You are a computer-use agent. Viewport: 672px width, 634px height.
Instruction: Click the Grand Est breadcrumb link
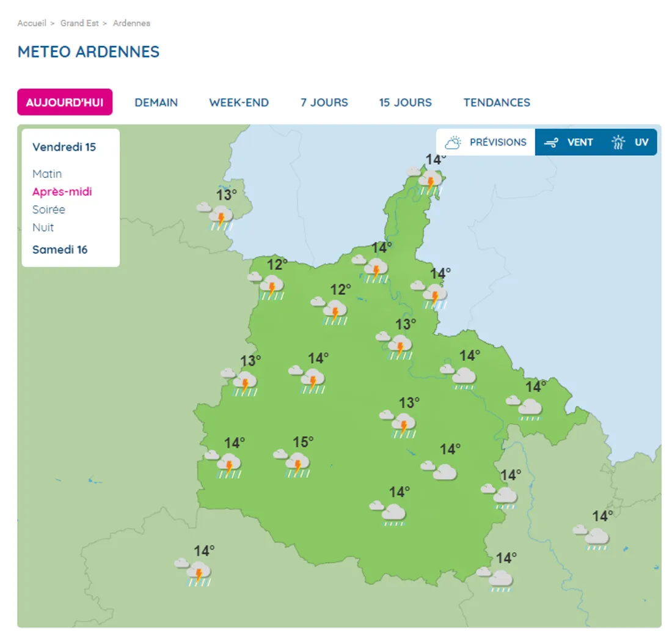coord(80,23)
